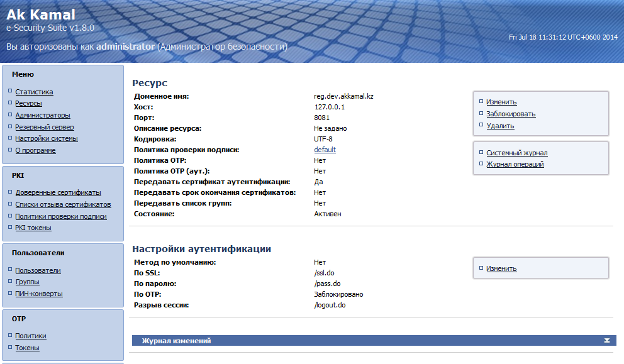The height and width of the screenshot is (364, 624).
Task: Click the Ресурс section heading
Action: tap(150, 83)
